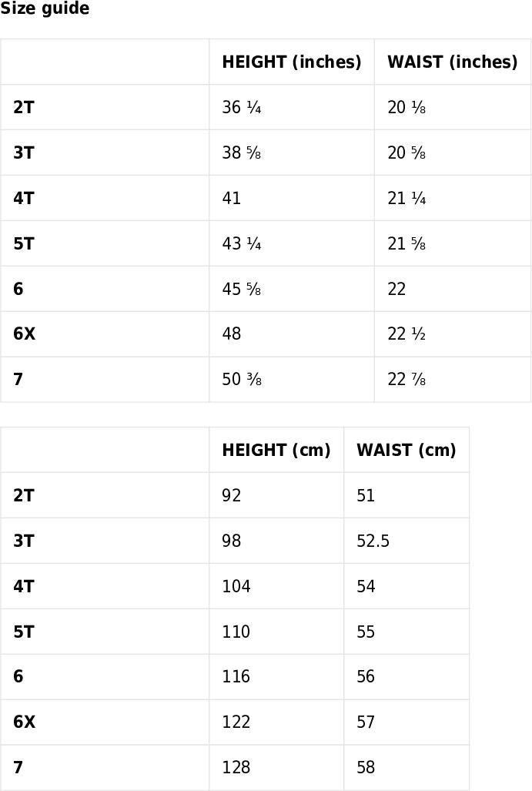Select the 122 cm height cell
This screenshot has width=532, height=791.
coord(236,722)
